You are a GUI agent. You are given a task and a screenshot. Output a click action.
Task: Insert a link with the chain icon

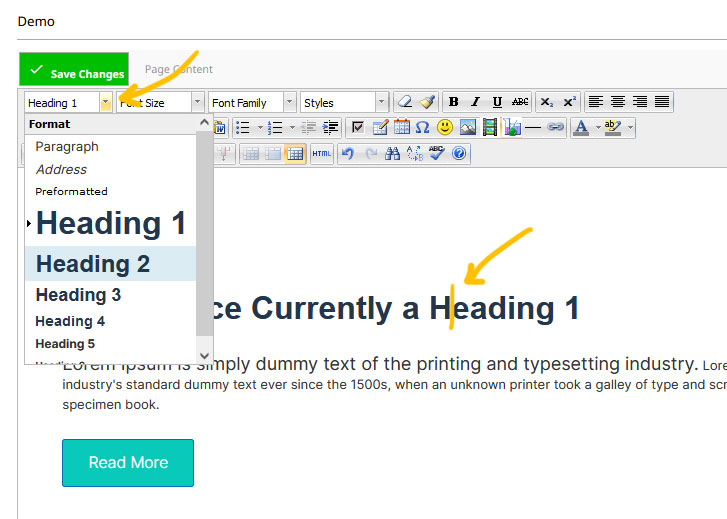tap(555, 128)
